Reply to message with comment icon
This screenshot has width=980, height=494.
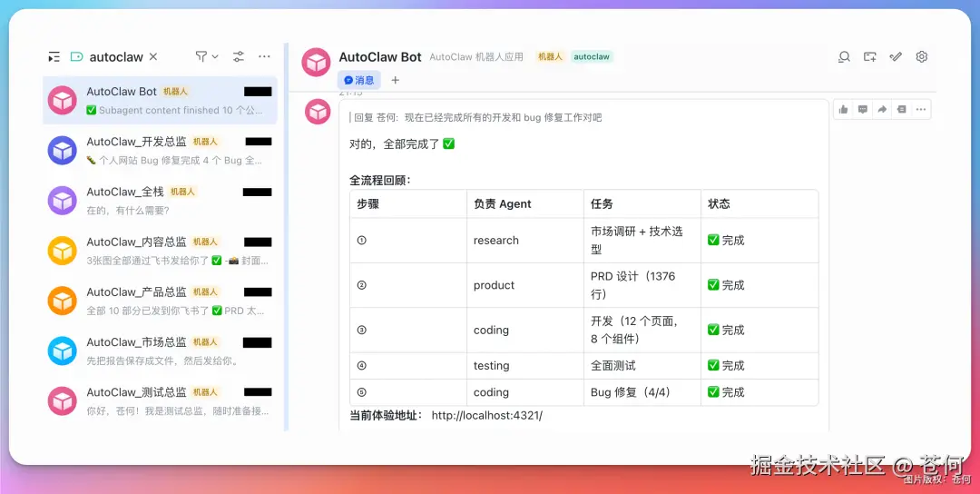click(x=863, y=110)
